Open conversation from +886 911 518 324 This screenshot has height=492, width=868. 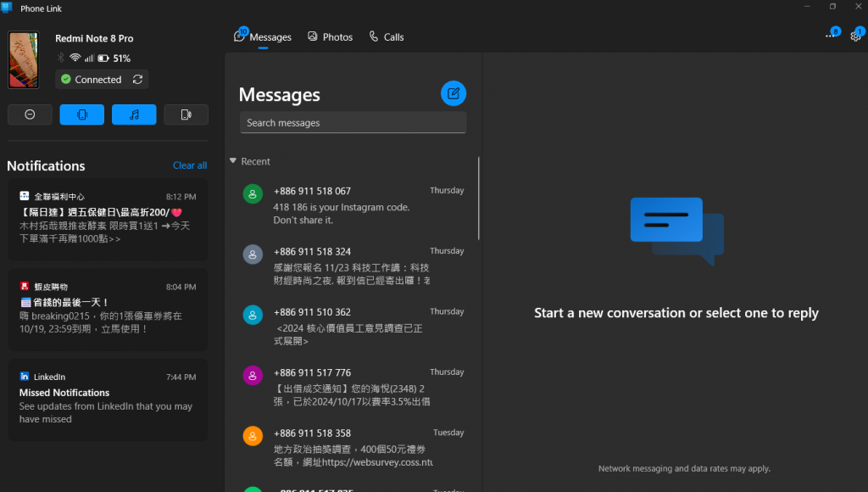coord(353,266)
